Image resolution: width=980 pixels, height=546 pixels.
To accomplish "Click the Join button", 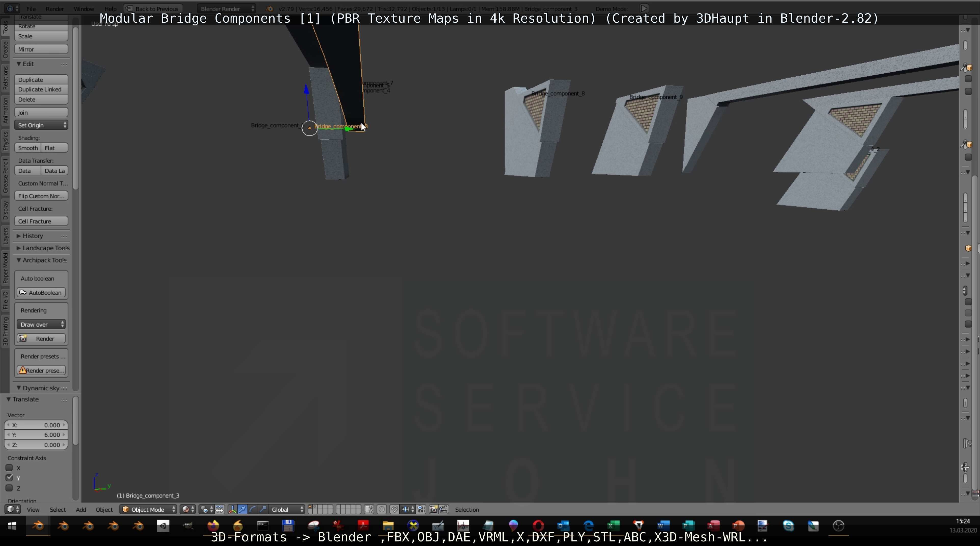I will (41, 113).
